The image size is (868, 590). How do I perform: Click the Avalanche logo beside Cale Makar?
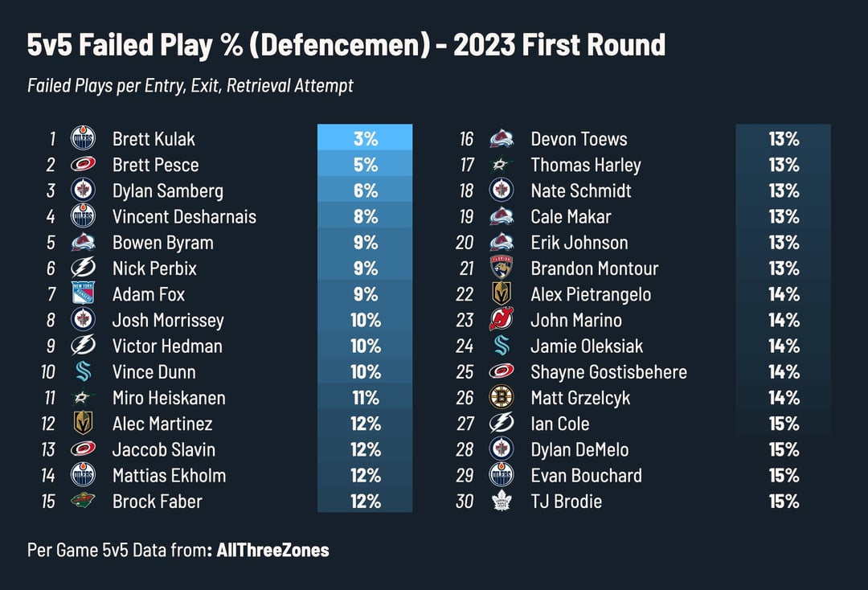[x=502, y=217]
